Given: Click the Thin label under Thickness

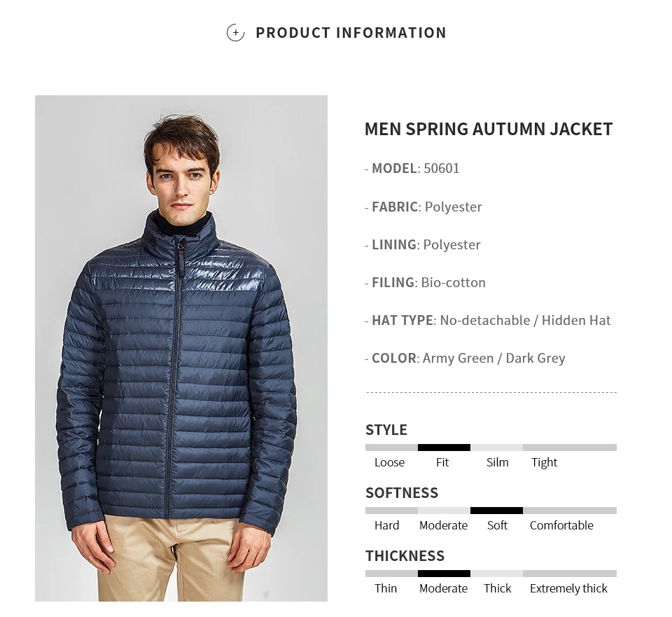Looking at the screenshot, I should point(385,588).
